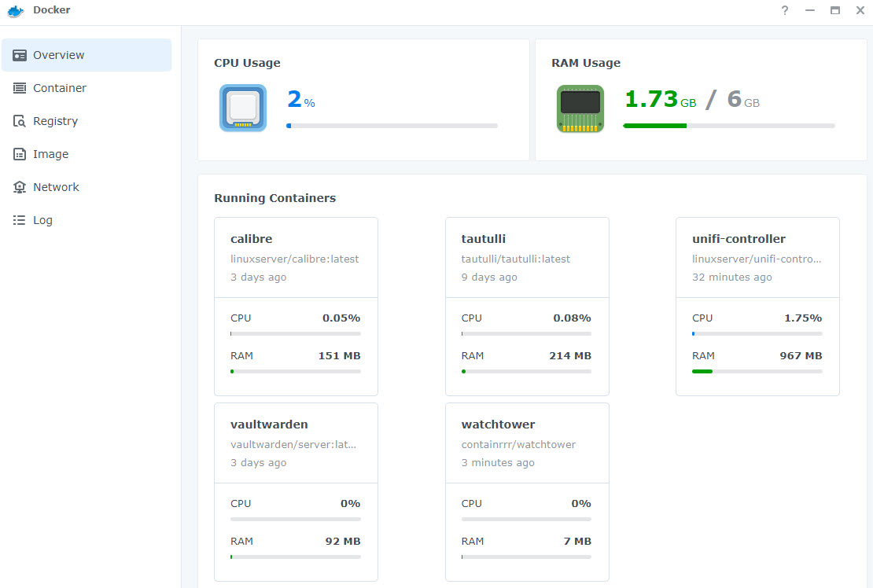Viewport: 873px width, 588px height.
Task: Click the overall CPU usage bar
Action: pyautogui.click(x=392, y=126)
